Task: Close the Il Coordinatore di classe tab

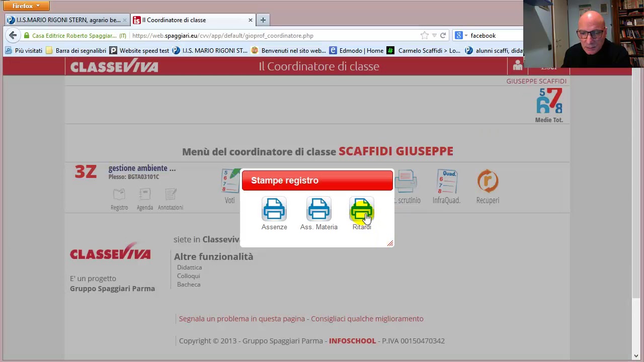Action: click(x=250, y=20)
